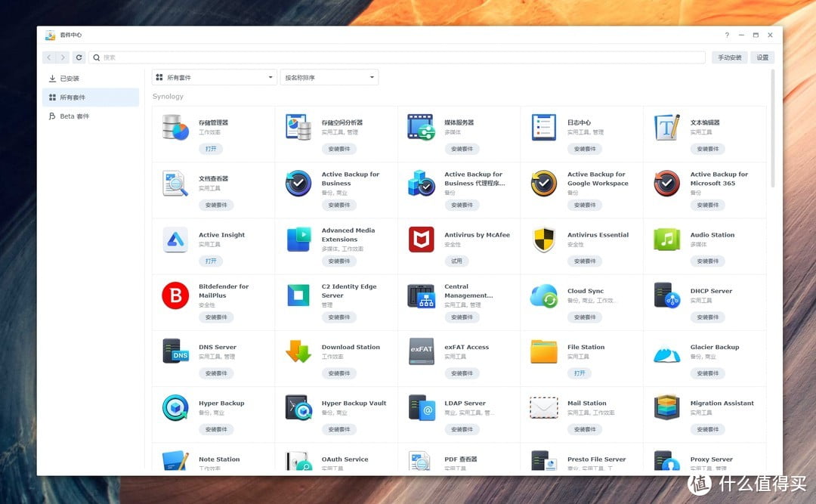Viewport: 816px width, 504px height.
Task: Expand the 所有套件 category dropdown
Action: (215, 78)
